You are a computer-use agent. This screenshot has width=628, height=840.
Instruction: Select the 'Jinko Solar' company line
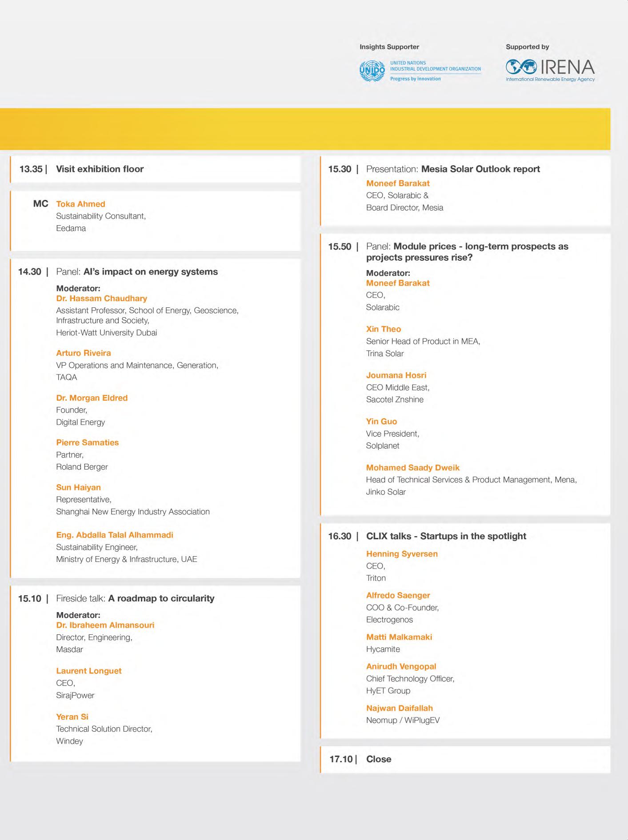coord(386,492)
